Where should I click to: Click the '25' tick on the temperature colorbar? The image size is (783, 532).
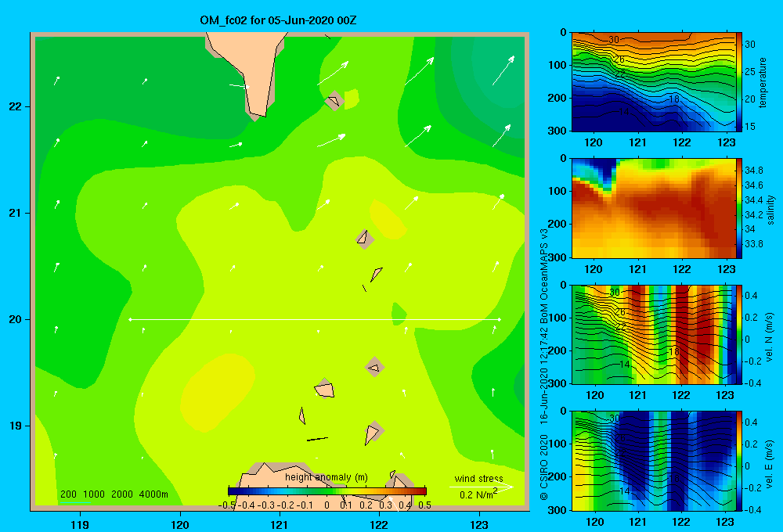click(750, 71)
